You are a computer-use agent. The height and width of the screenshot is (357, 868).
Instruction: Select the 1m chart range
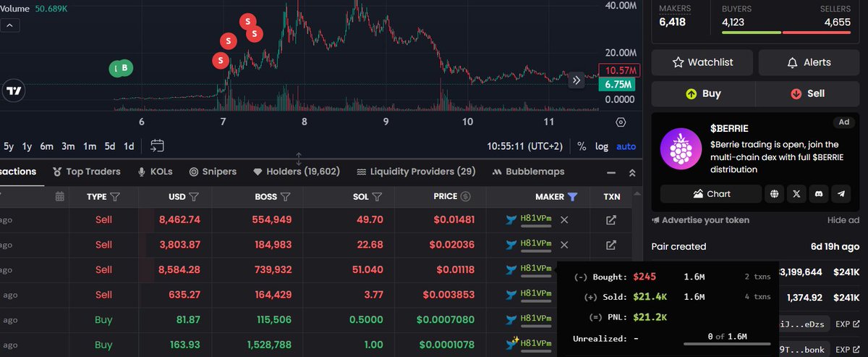click(x=90, y=146)
